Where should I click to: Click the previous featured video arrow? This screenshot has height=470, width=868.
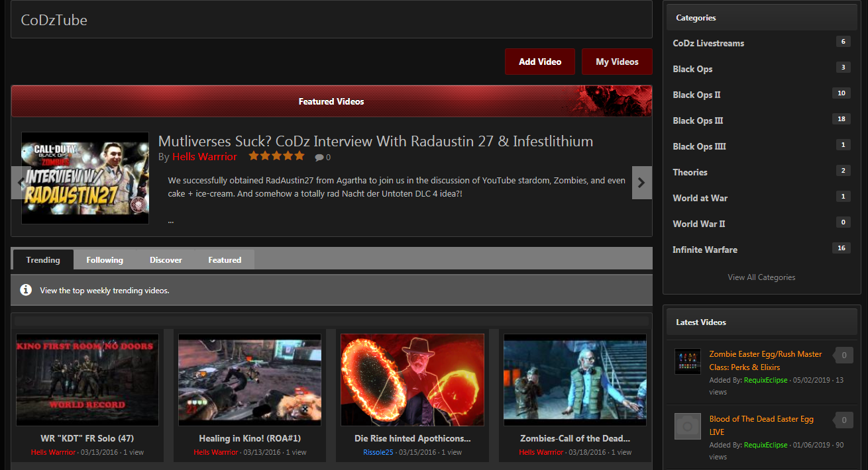pos(20,182)
